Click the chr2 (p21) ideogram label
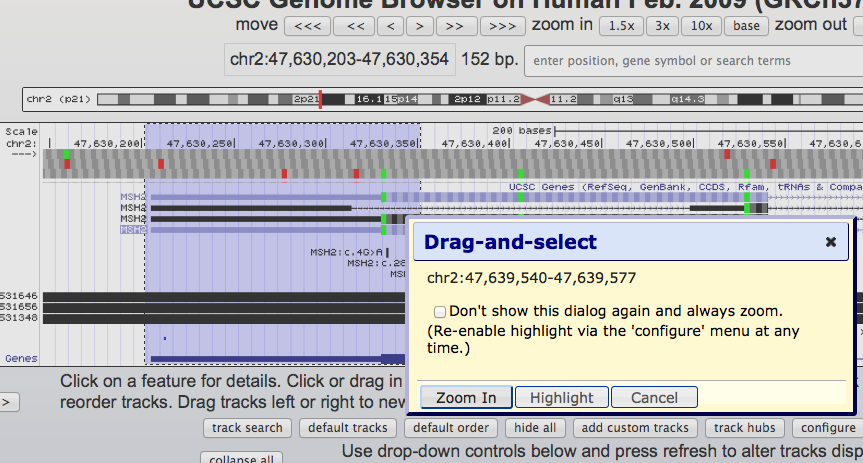Screen dimensions: 863x463 pos(58,99)
